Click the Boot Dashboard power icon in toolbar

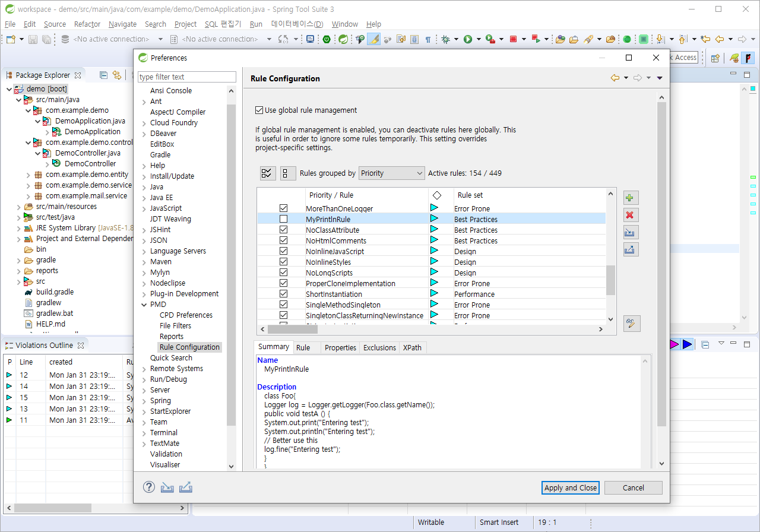[327, 39]
